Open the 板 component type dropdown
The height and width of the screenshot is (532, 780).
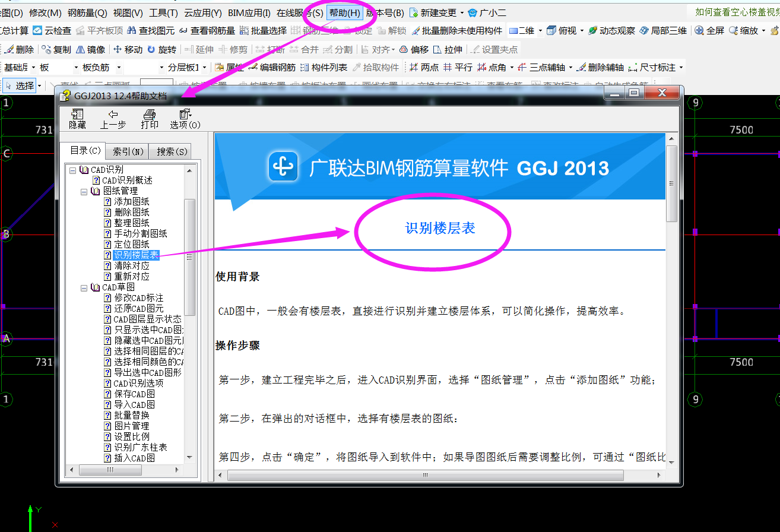point(75,68)
